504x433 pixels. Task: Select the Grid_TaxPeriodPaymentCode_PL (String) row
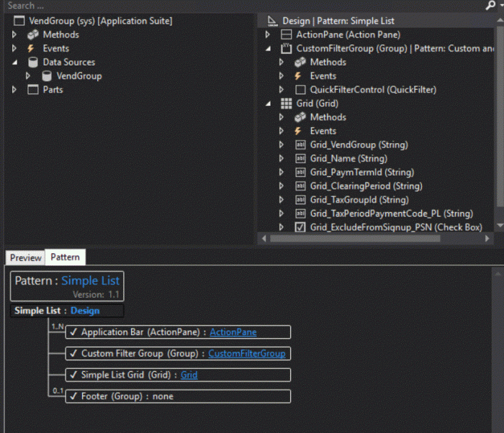(x=392, y=214)
